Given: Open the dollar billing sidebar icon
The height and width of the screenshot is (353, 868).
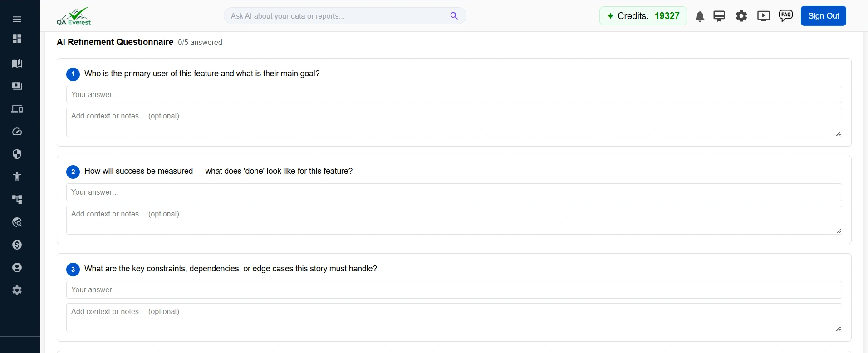Looking at the screenshot, I should (x=17, y=245).
